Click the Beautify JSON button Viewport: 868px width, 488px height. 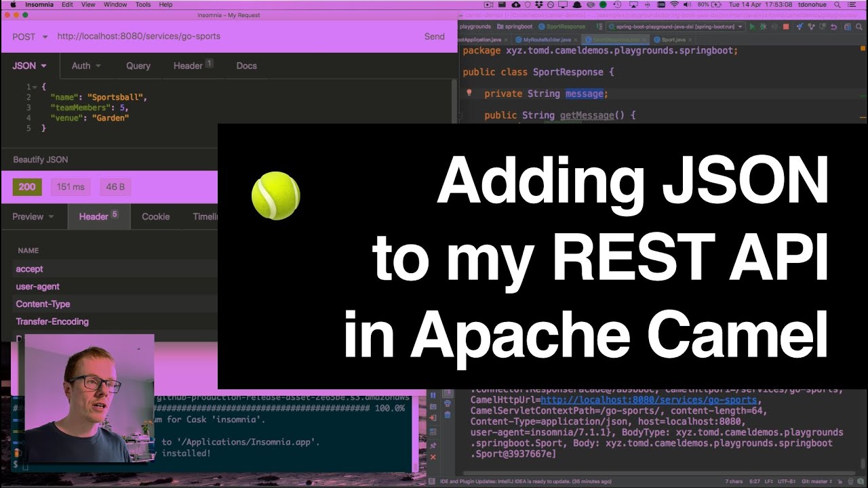pos(41,160)
